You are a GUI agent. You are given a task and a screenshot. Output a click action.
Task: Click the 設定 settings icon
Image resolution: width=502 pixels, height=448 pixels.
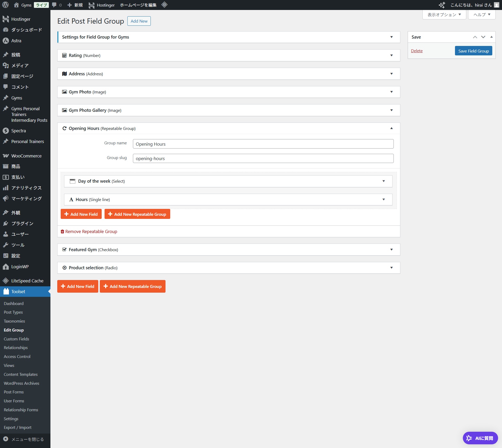point(6,256)
